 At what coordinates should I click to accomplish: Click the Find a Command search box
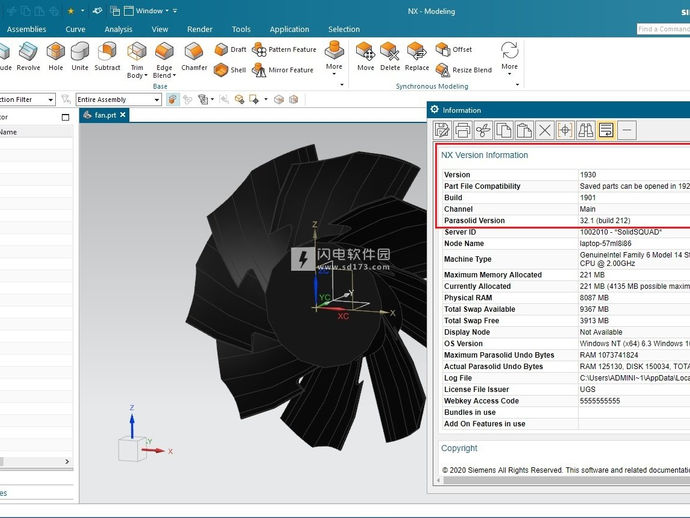pyautogui.click(x=663, y=29)
